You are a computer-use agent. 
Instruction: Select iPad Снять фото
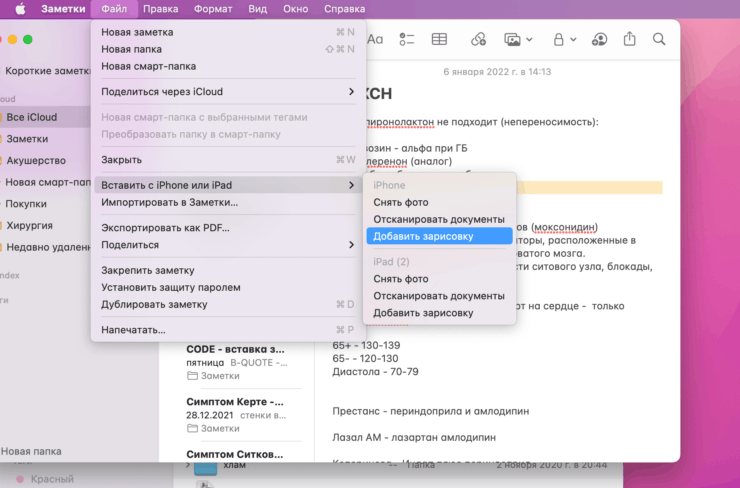tap(439, 278)
